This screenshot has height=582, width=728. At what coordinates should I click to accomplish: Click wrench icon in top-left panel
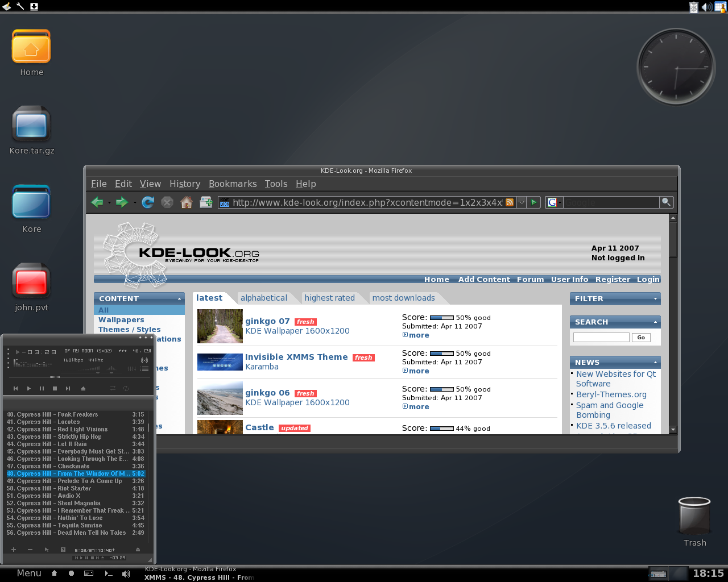click(x=20, y=6)
